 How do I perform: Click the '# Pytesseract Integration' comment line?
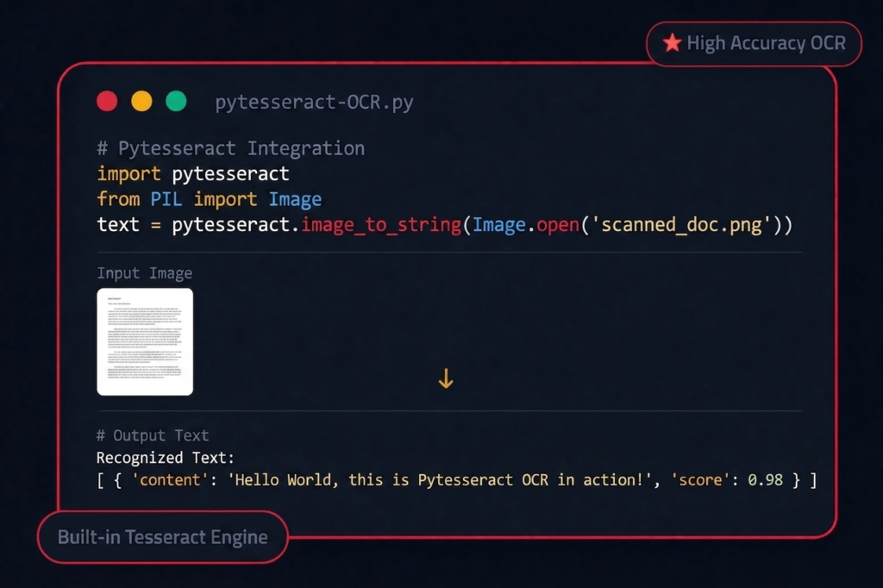pos(231,148)
